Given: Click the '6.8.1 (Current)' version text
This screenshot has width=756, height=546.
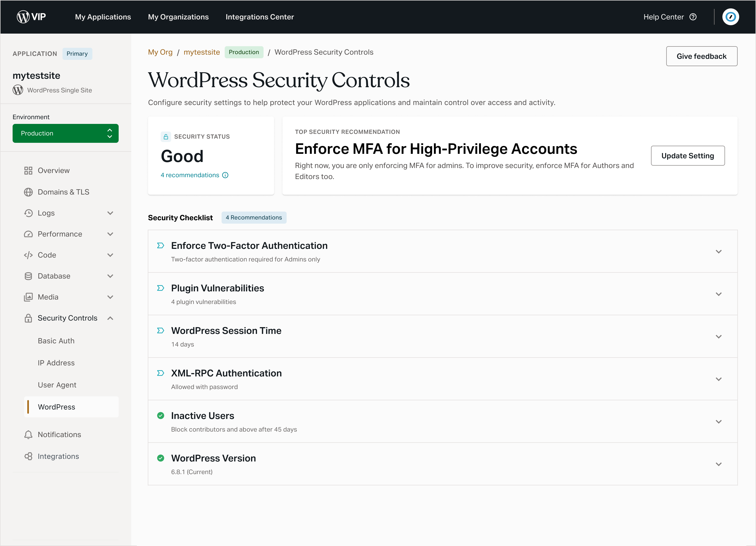Looking at the screenshot, I should pyautogui.click(x=192, y=472).
